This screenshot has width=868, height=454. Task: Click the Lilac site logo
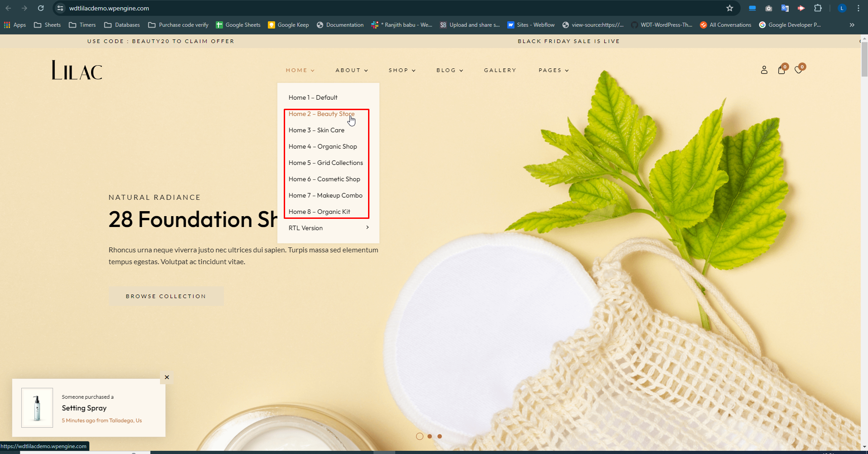77,70
